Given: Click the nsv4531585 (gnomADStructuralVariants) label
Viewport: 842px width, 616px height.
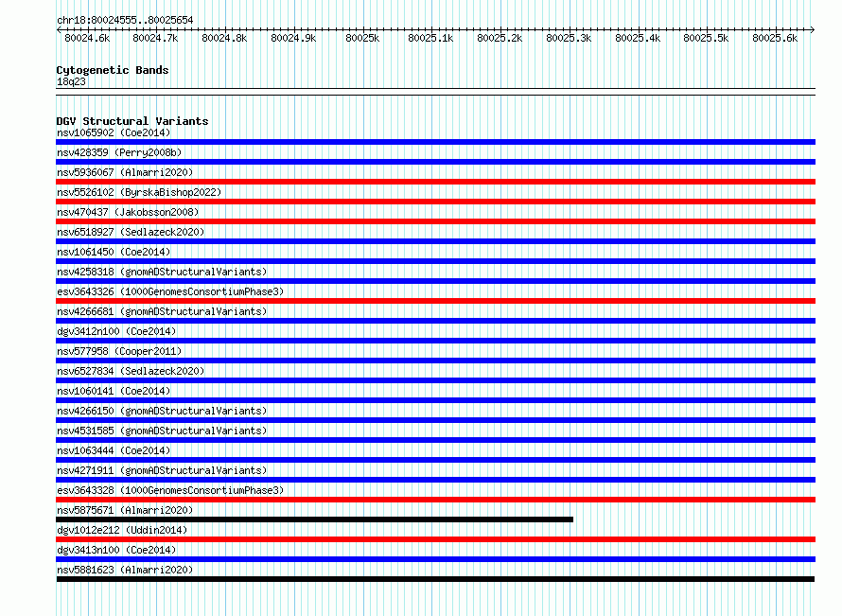Looking at the screenshot, I should (162, 431).
